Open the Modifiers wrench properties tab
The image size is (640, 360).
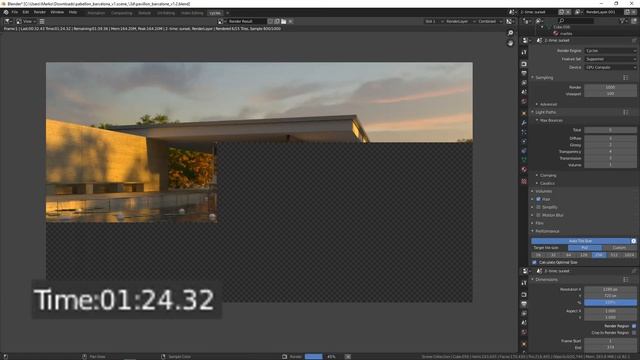point(524,122)
